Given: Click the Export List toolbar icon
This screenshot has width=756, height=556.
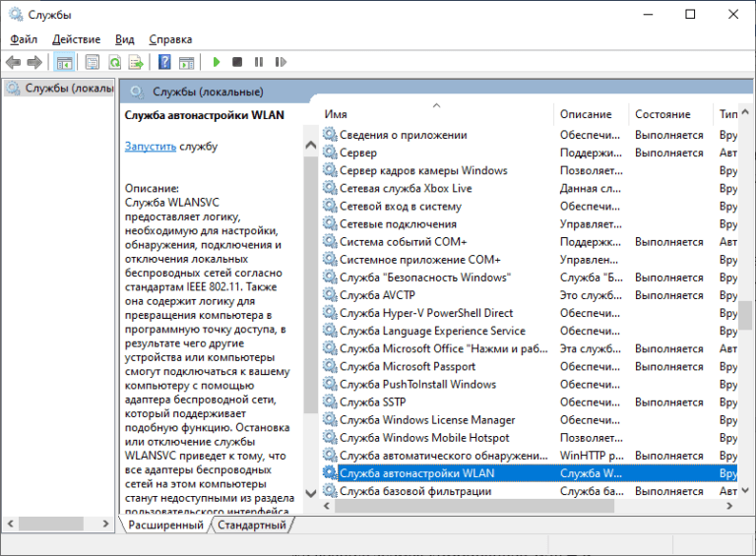Looking at the screenshot, I should pos(135,62).
